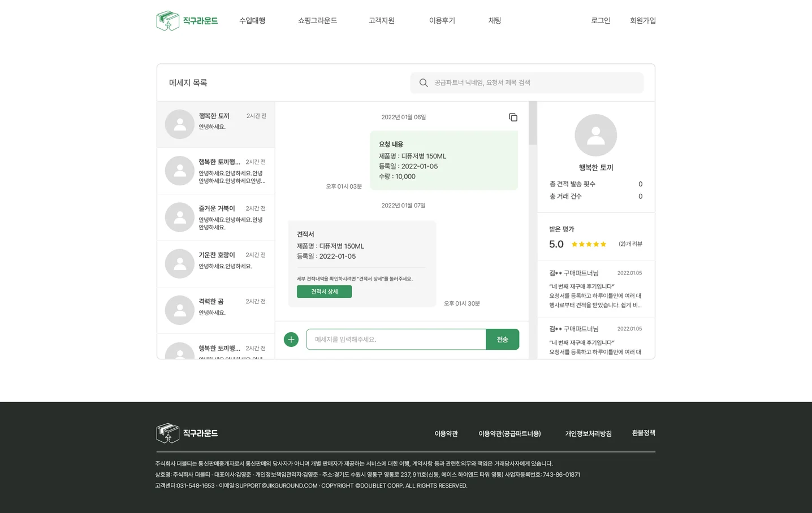812x513 pixels.
Task: Click the 요청 내용 message bubble
Action: point(444,160)
